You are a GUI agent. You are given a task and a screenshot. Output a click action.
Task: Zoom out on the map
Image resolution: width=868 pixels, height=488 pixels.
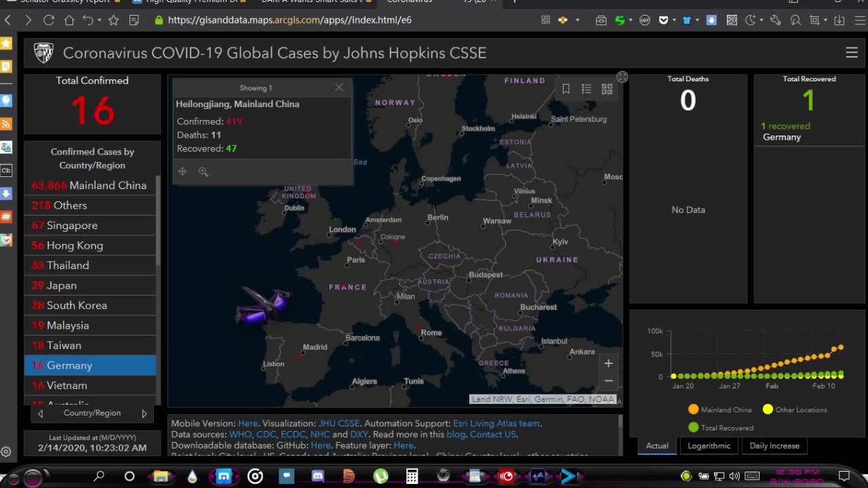tap(608, 380)
